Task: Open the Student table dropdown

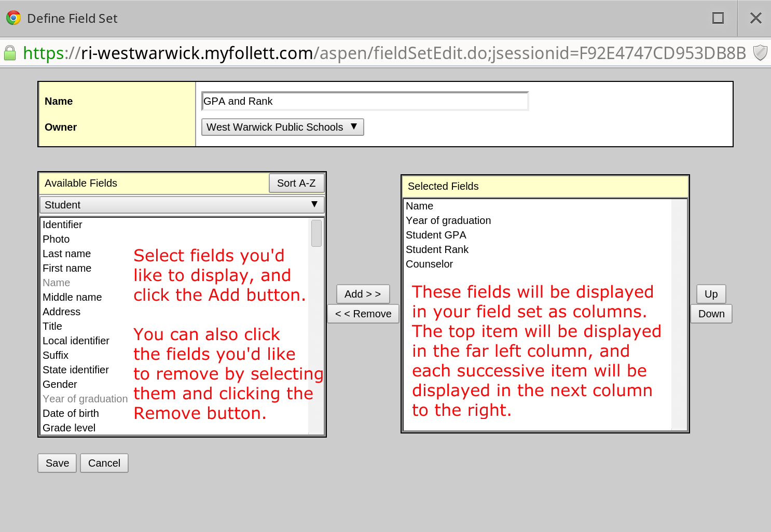Action: point(182,205)
